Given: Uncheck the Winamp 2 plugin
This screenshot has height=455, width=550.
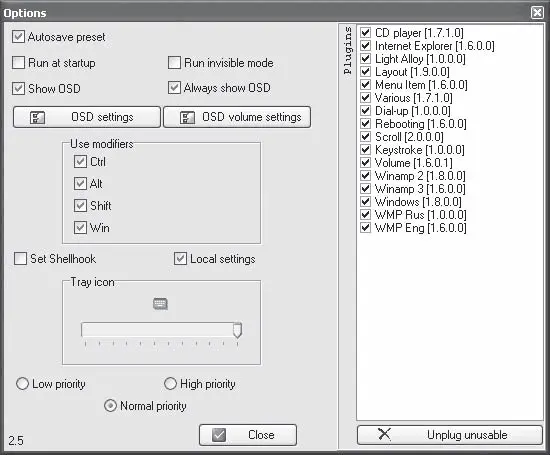Looking at the screenshot, I should 365,175.
